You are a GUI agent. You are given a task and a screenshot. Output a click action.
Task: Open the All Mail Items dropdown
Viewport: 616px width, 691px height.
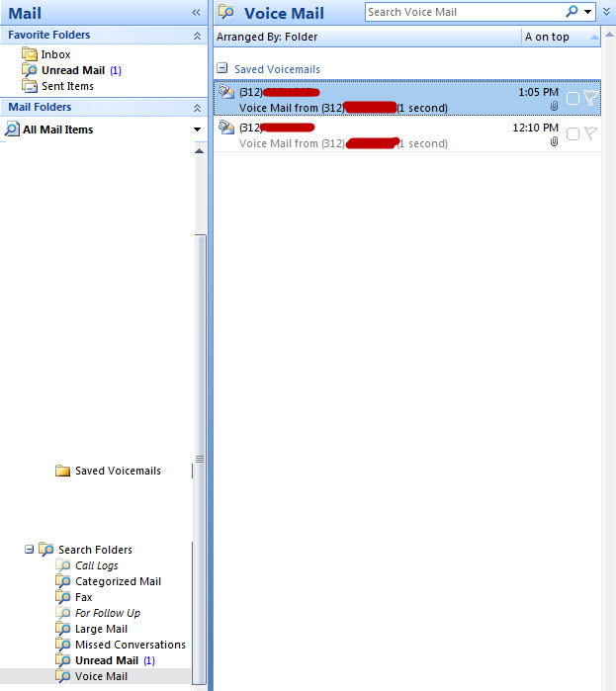point(198,130)
